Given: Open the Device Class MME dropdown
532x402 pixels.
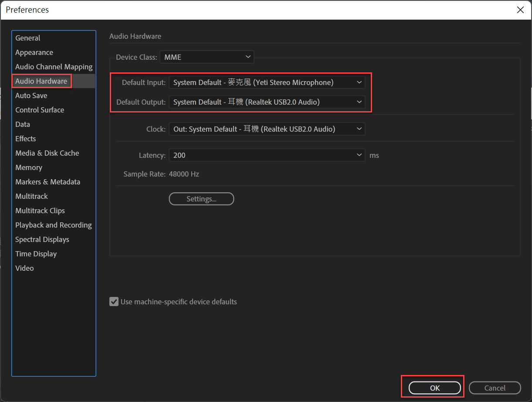Looking at the screenshot, I should 207,57.
